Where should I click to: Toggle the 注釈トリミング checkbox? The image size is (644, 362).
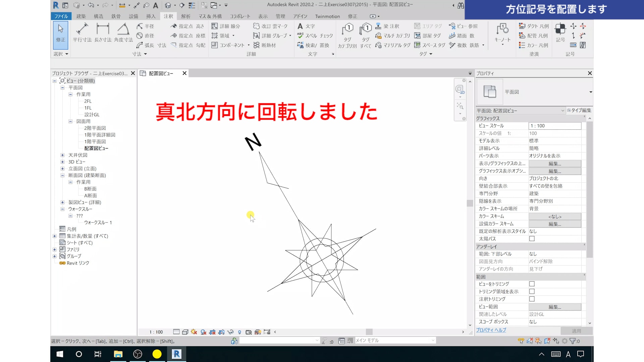point(532,299)
